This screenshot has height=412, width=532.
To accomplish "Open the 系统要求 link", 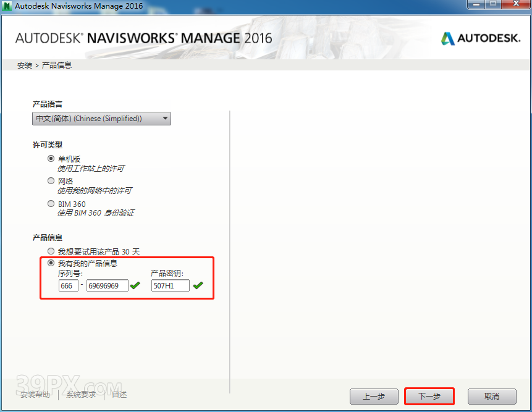I will pyautogui.click(x=82, y=395).
